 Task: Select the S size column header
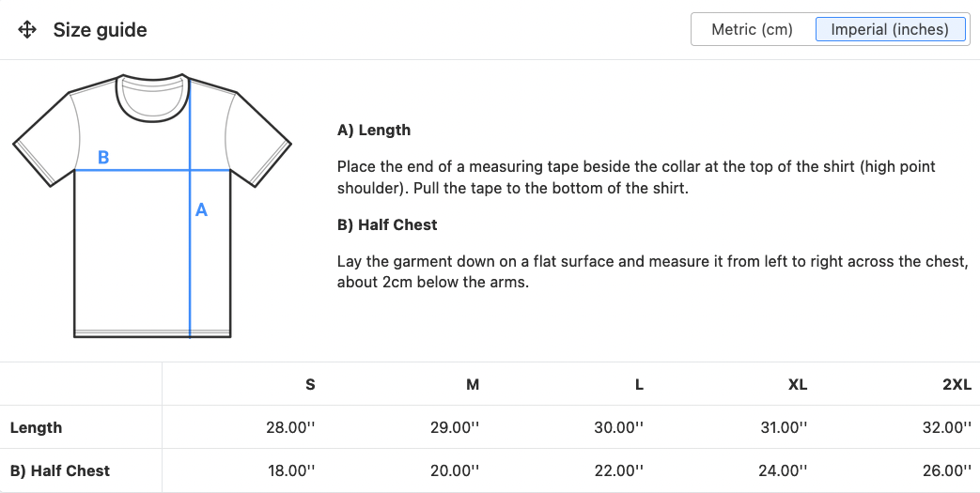pos(310,384)
